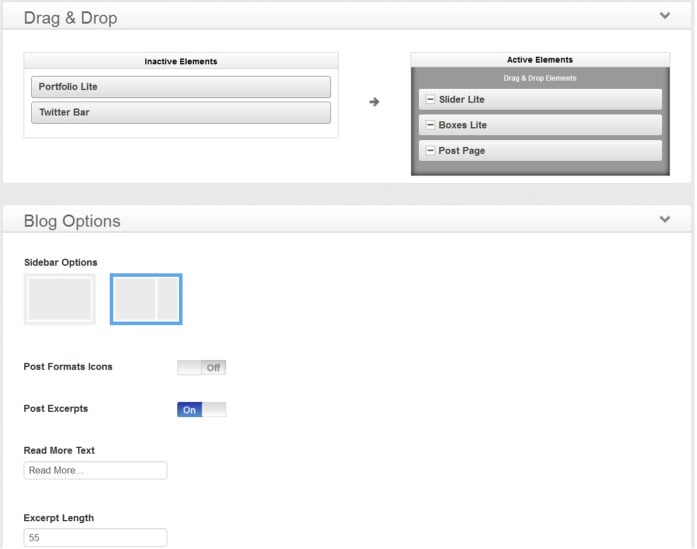Focus the Read More Text input field
697x549 pixels.
tap(96, 470)
